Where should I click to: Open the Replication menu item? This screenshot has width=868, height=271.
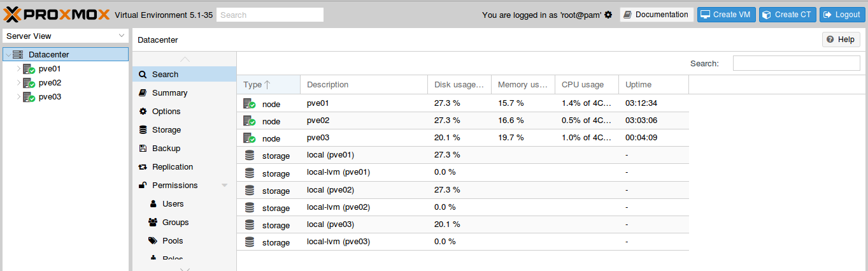pos(185,167)
